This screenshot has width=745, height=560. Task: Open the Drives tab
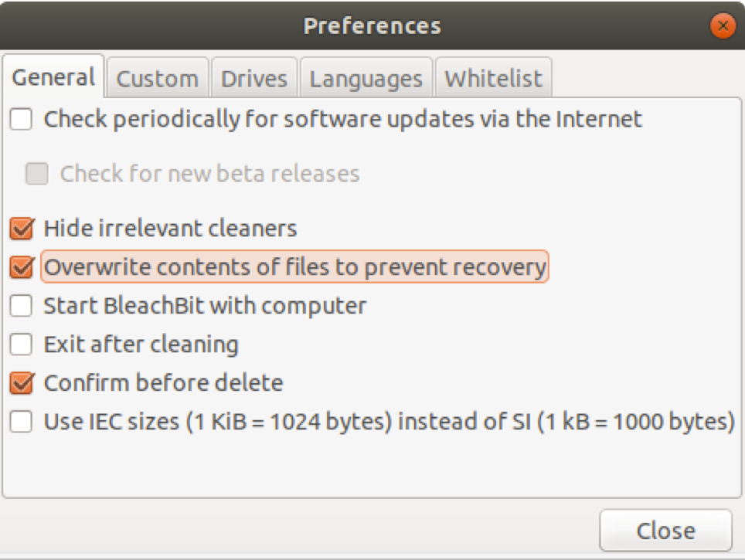tap(254, 79)
